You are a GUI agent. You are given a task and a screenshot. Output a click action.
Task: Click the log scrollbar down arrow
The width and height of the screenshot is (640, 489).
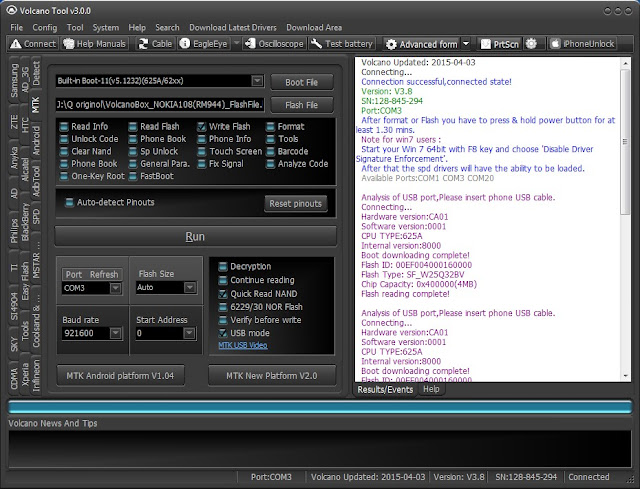click(x=625, y=376)
